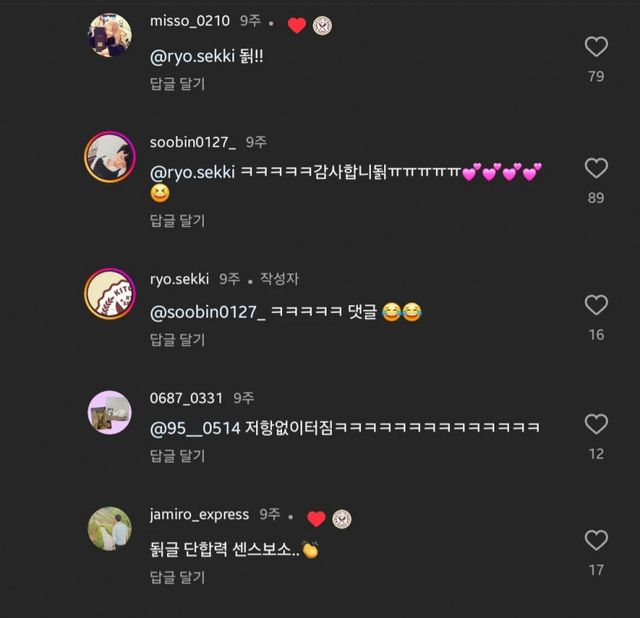Screen dimensions: 640x618
Task: Open 0687_0331's profile avatar
Action: pos(109,412)
